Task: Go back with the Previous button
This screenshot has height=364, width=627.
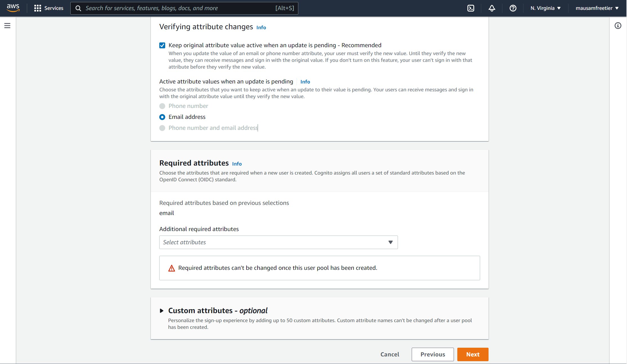Action: coord(433,354)
